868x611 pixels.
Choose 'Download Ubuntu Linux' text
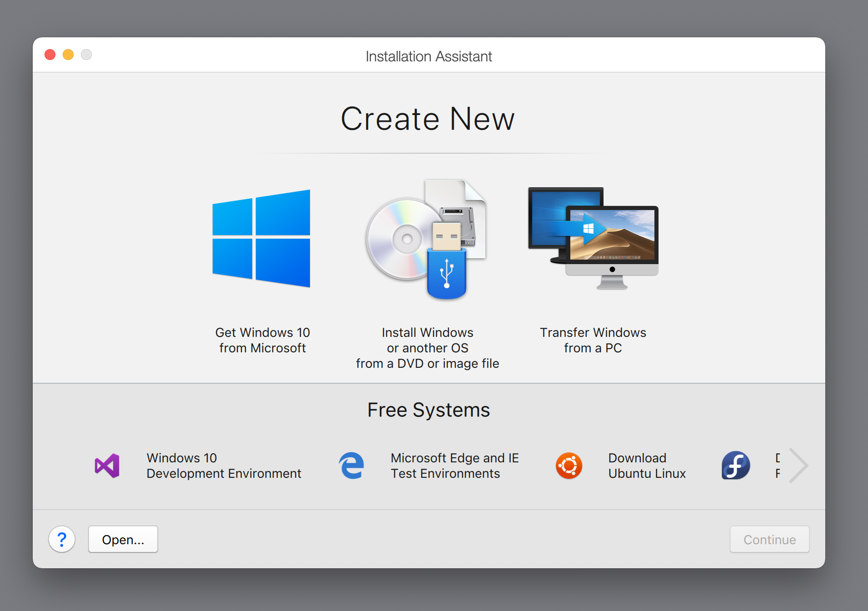pos(647,466)
